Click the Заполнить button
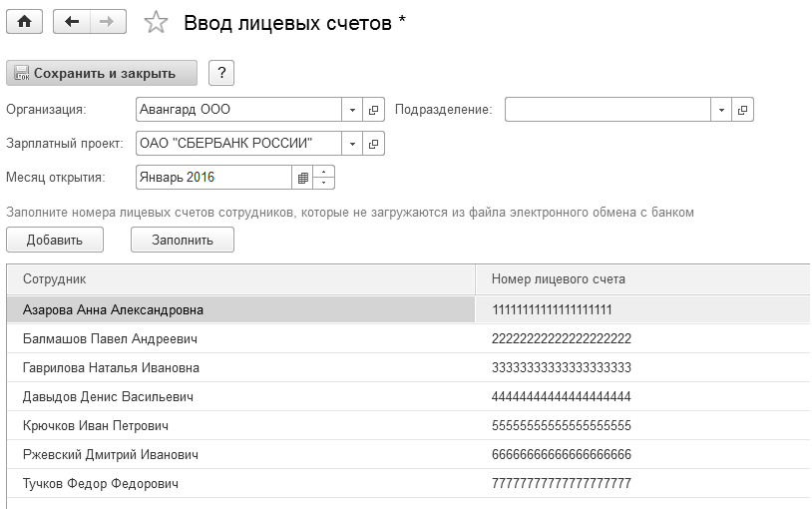This screenshot has width=812, height=509. pyautogui.click(x=183, y=240)
